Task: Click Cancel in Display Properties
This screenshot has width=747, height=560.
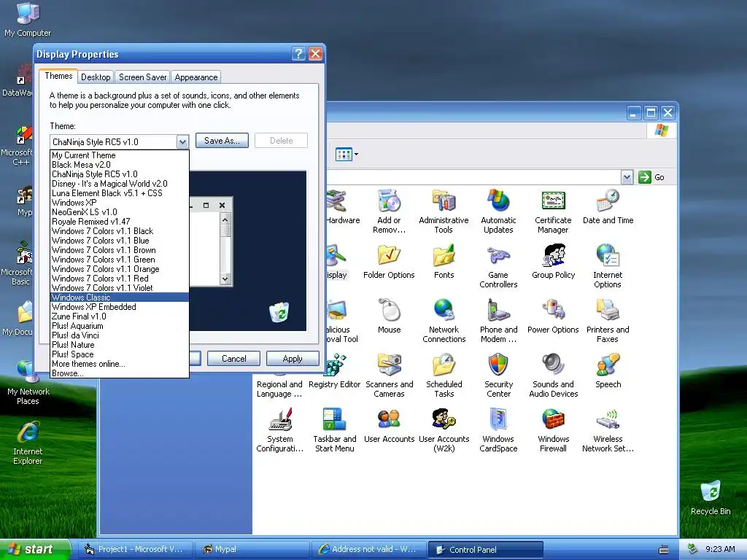Action: pos(234,359)
